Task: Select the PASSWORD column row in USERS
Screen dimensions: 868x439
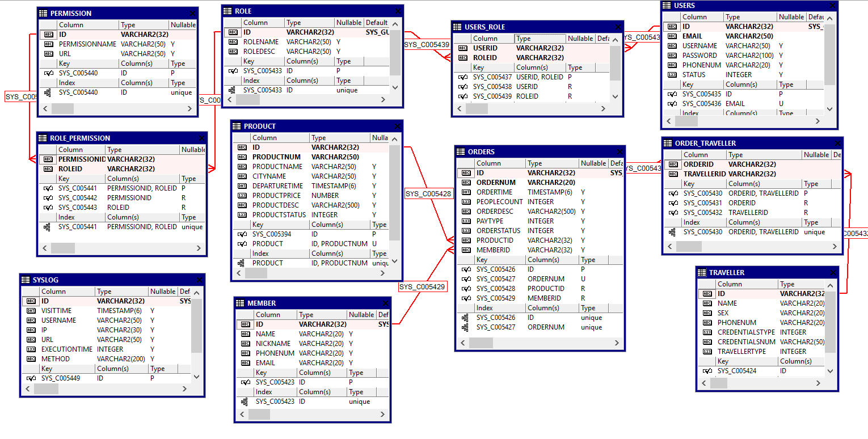Action: [744, 56]
